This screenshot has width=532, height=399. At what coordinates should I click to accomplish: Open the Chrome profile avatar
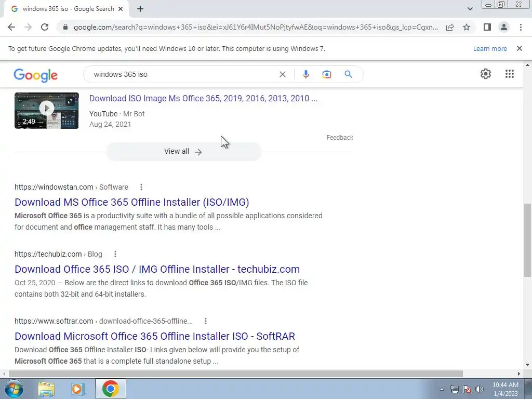pos(504,27)
